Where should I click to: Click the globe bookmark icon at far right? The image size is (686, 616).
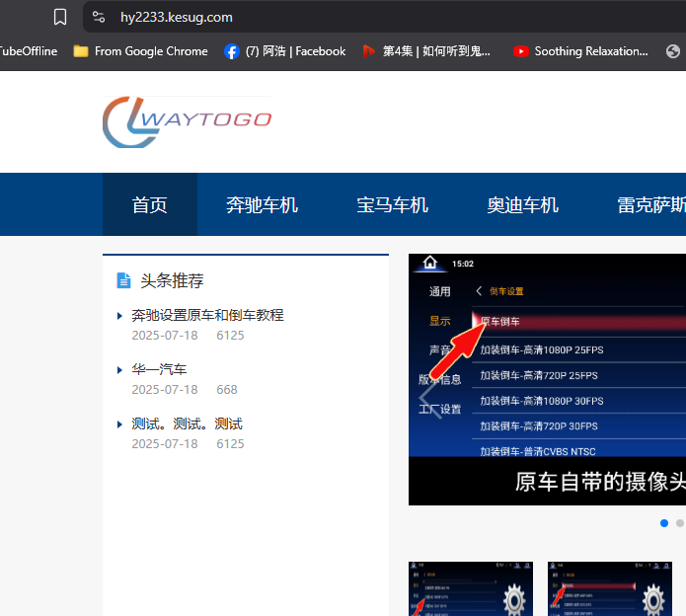click(673, 51)
